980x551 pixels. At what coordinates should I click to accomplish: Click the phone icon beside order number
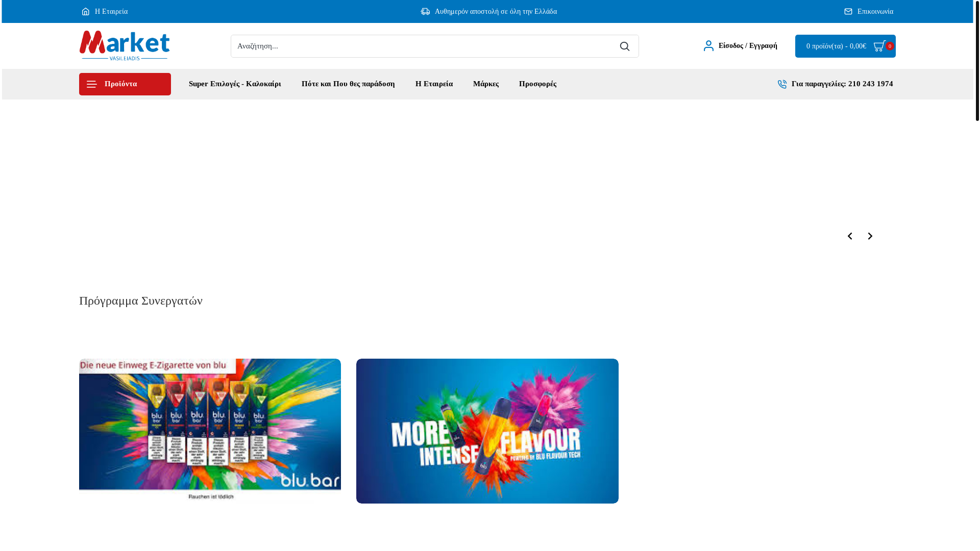782,84
